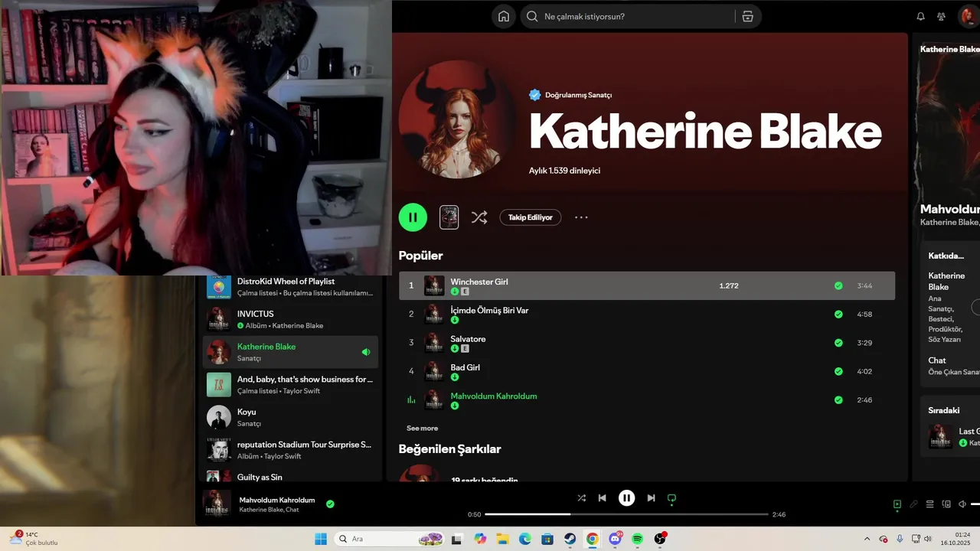Toggle liked checkmark on Winchester Girl row
The image size is (980, 551).
pos(838,285)
